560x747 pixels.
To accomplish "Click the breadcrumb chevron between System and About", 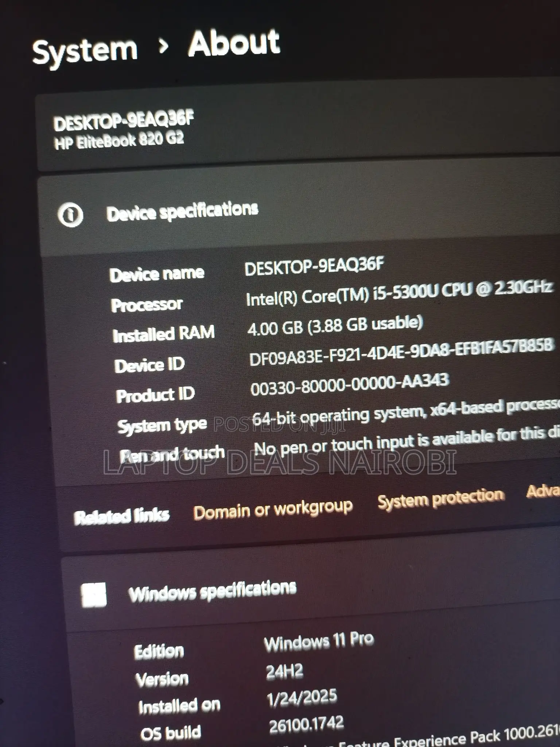I will point(164,46).
